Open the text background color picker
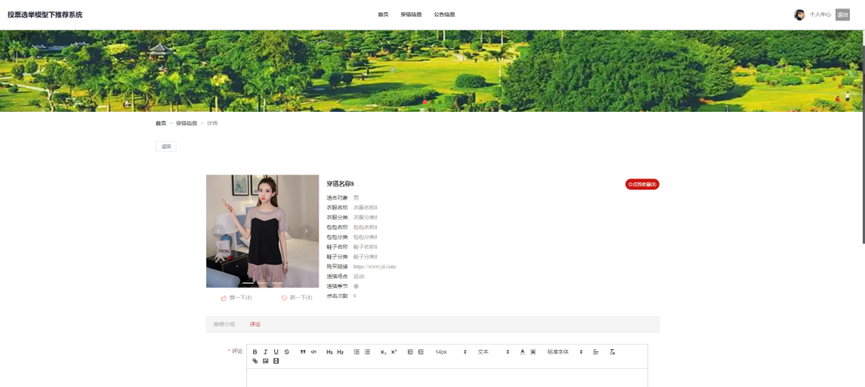This screenshot has height=387, width=865. tap(533, 352)
